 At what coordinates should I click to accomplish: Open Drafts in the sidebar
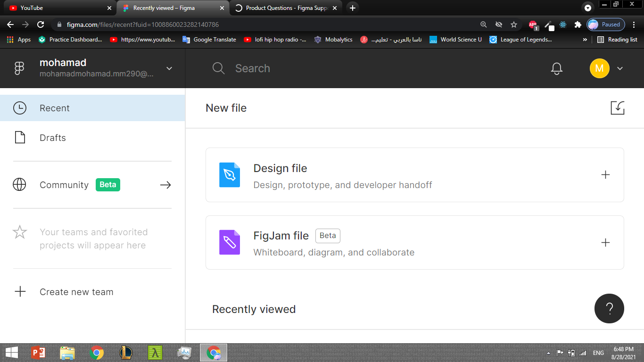point(92,138)
